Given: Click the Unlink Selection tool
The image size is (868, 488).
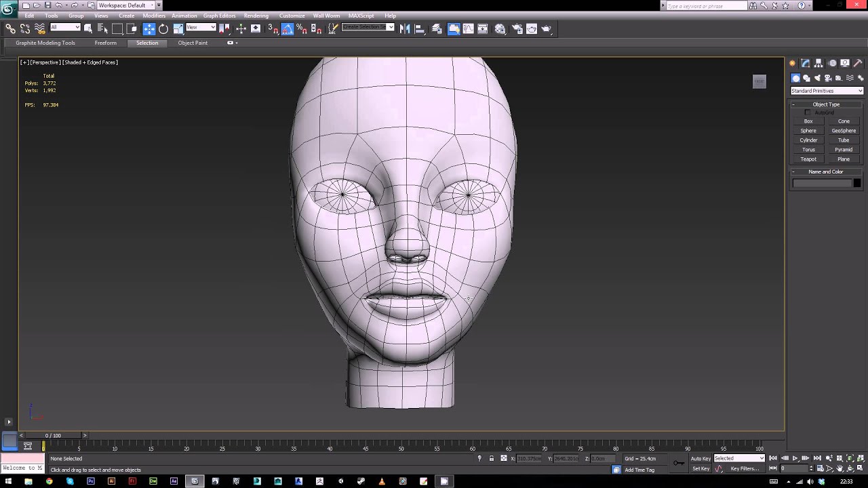Looking at the screenshot, I should coord(25,28).
